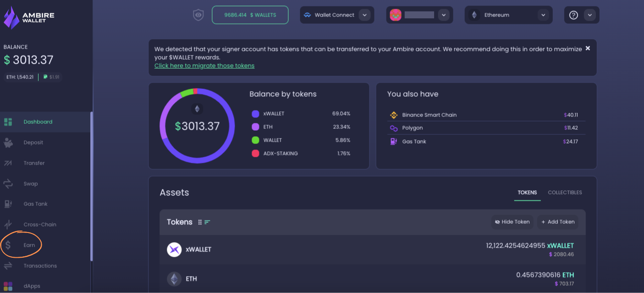Select the Binance Smart Chain row
This screenshot has height=293, width=644.
(x=486, y=115)
